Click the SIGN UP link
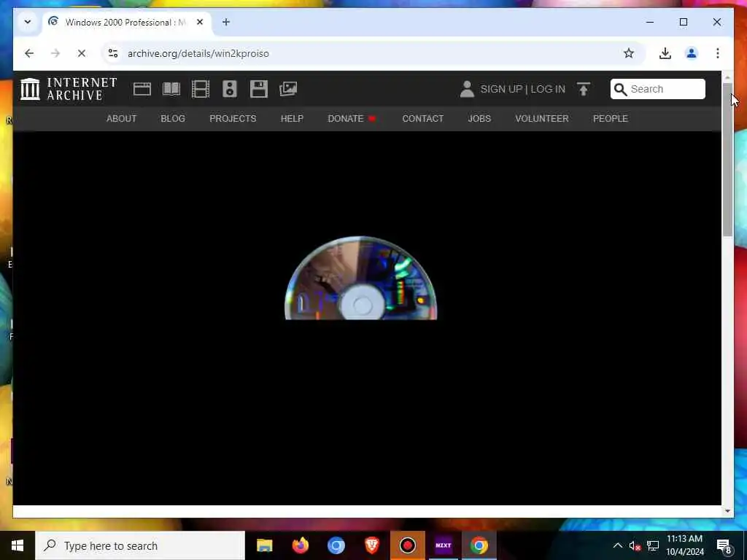The width and height of the screenshot is (747, 560). point(501,89)
